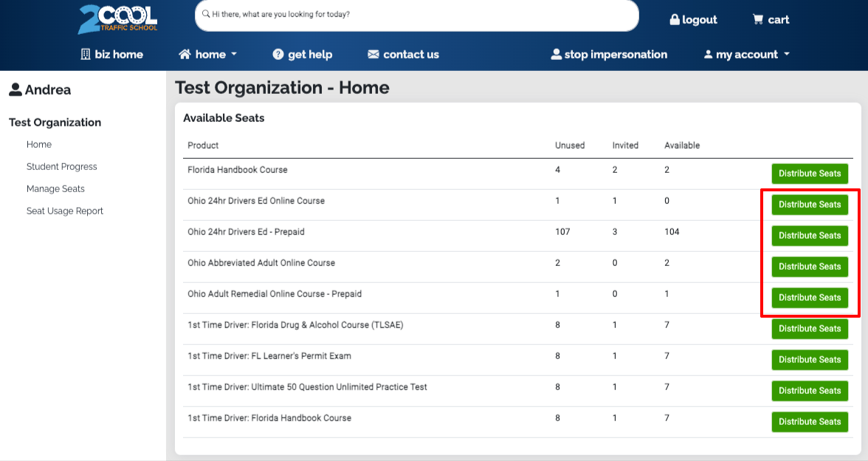The width and height of the screenshot is (868, 461).
Task: Click the first Florida Handbook Course product name
Action: 238,170
